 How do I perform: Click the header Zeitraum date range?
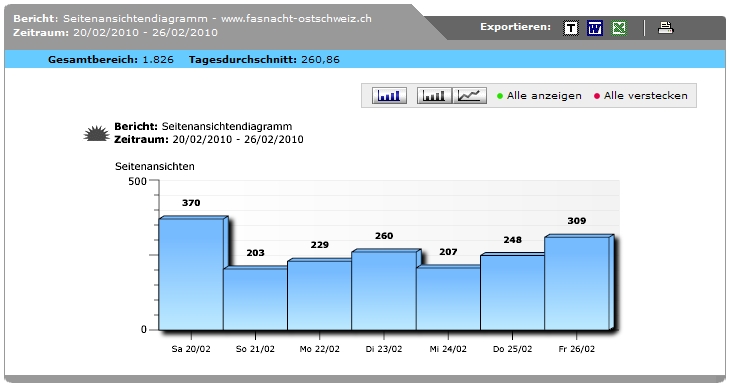pyautogui.click(x=145, y=33)
